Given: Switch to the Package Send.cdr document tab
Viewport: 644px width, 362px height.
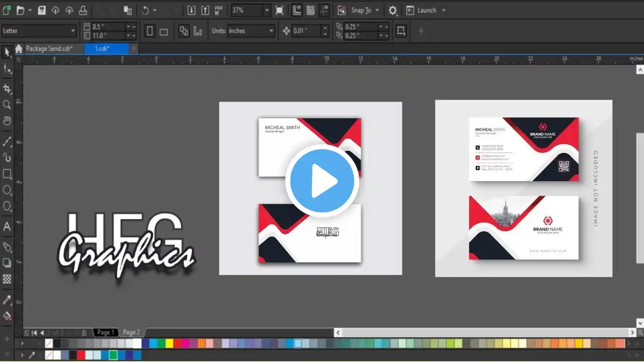Looking at the screenshot, I should (49, 49).
